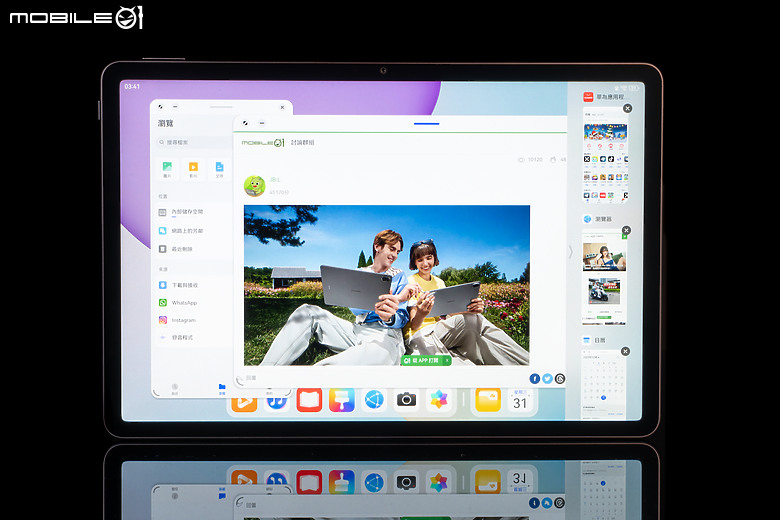Share the post to Twitter
This screenshot has height=520, width=780.
tap(547, 379)
